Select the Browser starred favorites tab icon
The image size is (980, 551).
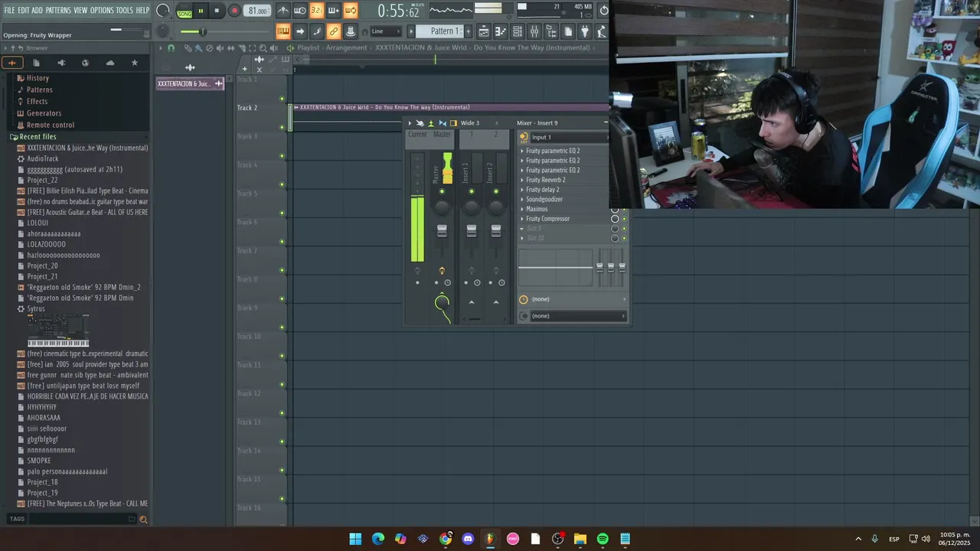click(135, 63)
